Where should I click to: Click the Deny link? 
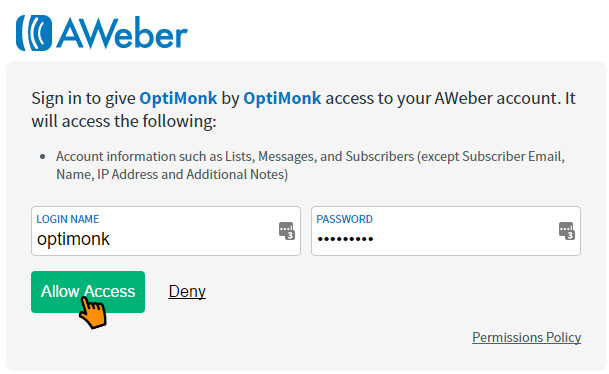click(187, 291)
